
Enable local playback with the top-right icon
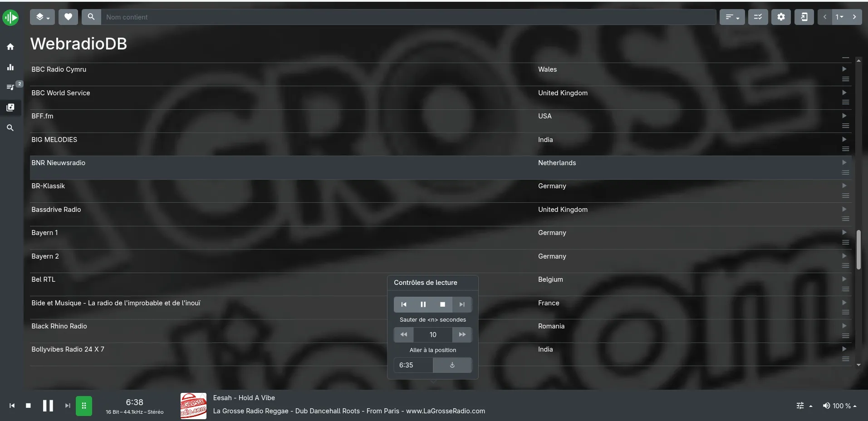point(804,17)
